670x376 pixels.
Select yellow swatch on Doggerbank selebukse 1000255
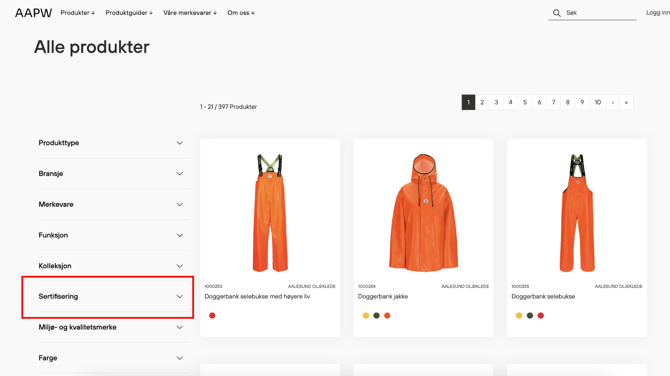tap(519, 316)
